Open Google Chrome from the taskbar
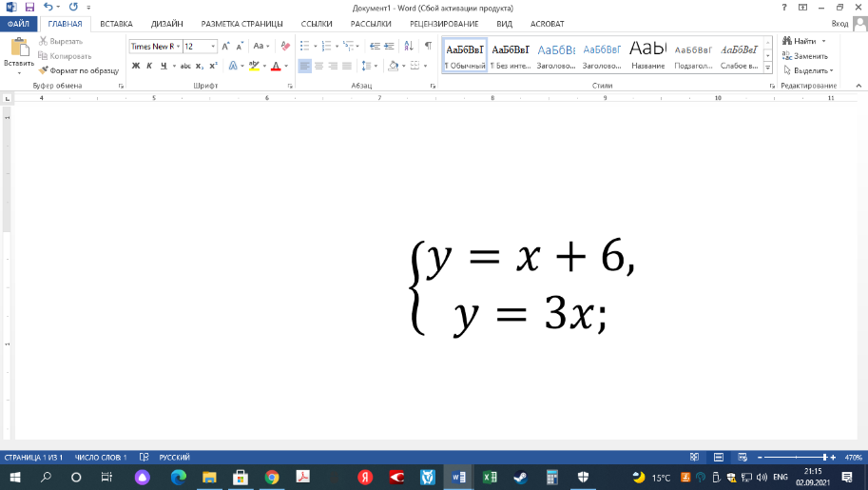 pyautogui.click(x=272, y=478)
